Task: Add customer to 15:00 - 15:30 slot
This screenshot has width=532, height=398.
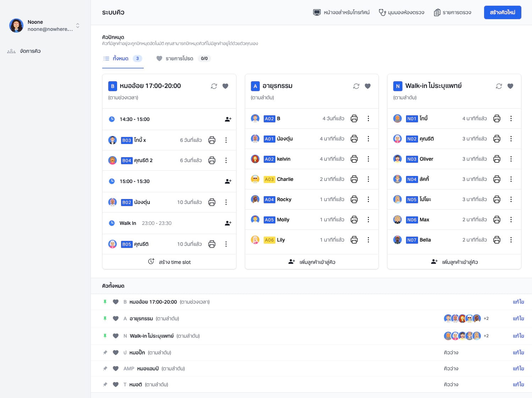Action: (228, 181)
